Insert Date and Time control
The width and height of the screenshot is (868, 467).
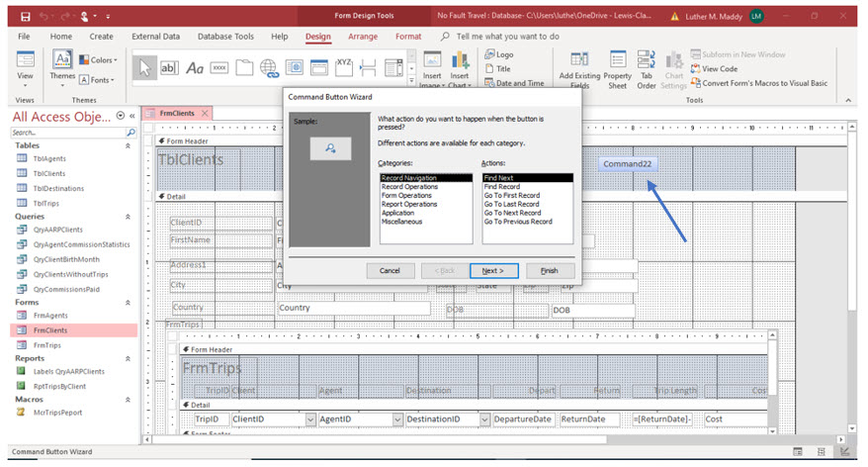click(514, 83)
